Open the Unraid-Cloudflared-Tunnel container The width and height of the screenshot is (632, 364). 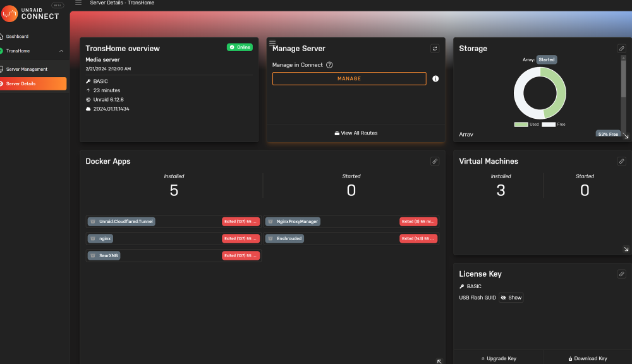pyautogui.click(x=122, y=222)
